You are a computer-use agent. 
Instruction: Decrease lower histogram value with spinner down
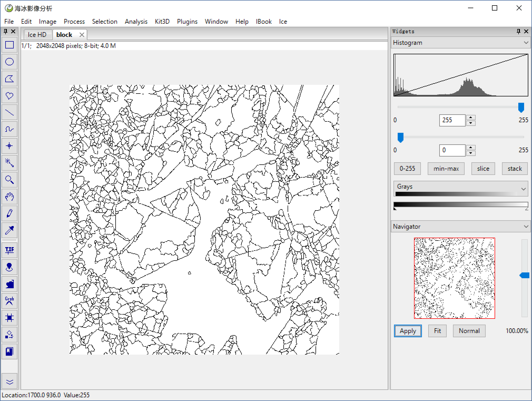click(x=471, y=153)
